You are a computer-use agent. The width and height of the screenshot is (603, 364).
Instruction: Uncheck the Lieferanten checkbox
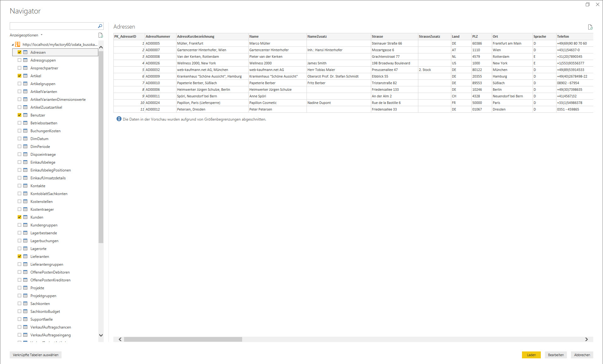click(19, 257)
